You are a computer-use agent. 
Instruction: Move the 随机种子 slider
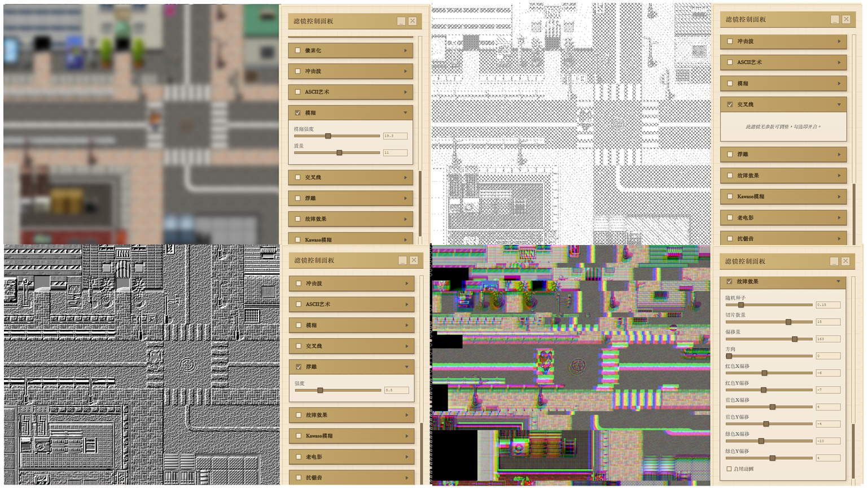coord(769,305)
